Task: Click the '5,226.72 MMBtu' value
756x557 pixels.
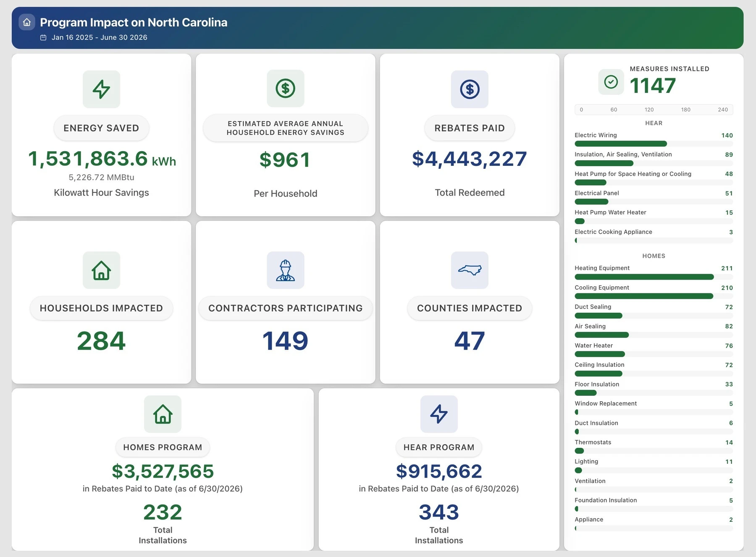Action: (x=101, y=177)
